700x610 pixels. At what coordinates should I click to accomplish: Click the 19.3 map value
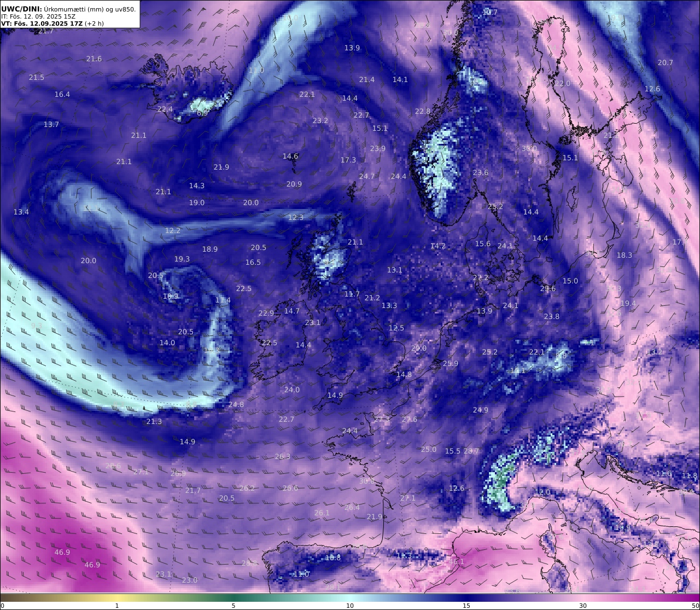click(x=182, y=259)
